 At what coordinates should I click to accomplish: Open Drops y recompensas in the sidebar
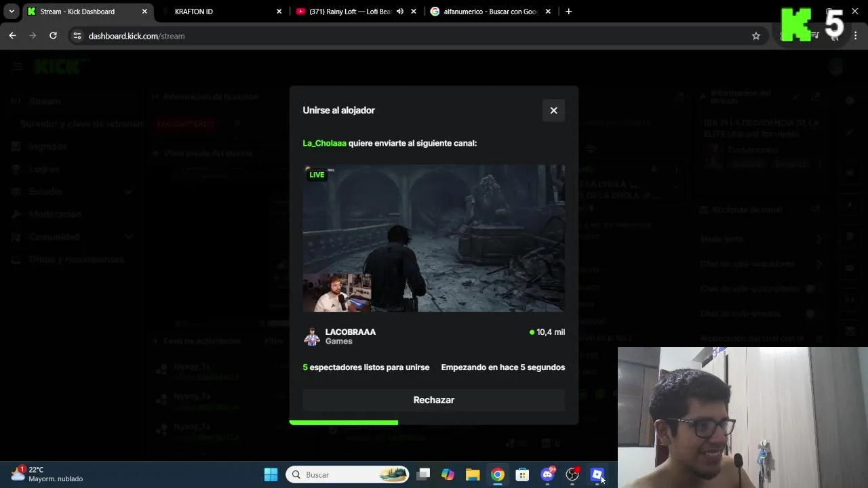click(76, 260)
